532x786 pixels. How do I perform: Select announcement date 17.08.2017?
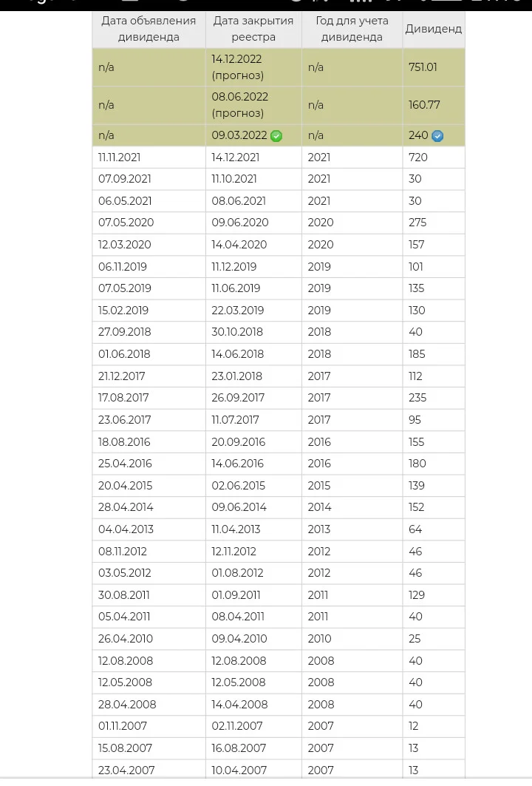(x=123, y=398)
